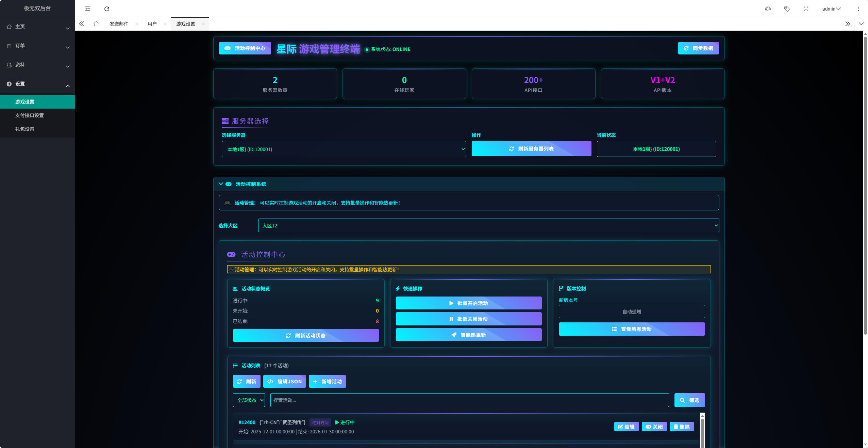Toggle fullscreen mode icon
The width and height of the screenshot is (868, 448).
(806, 9)
